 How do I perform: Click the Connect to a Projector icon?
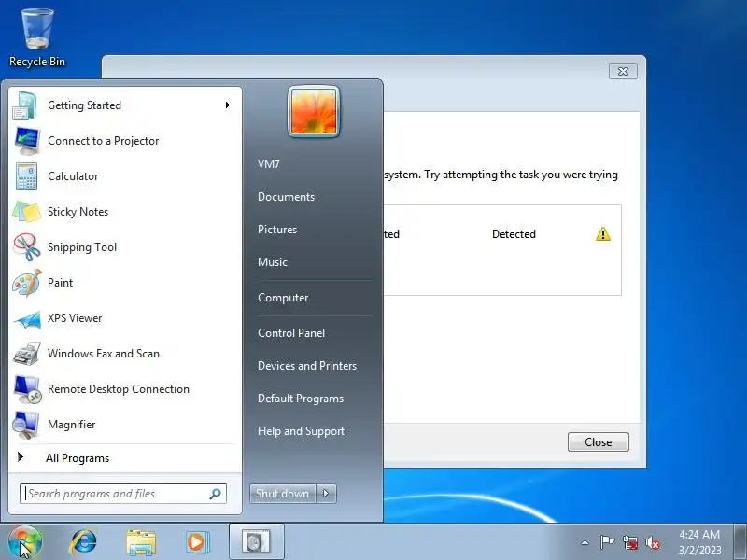27,141
